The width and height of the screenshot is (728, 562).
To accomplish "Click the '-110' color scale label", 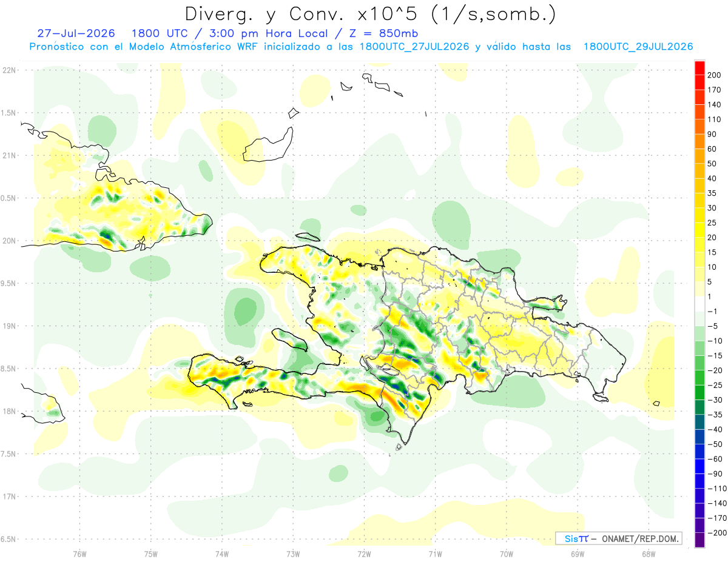I will click(716, 489).
